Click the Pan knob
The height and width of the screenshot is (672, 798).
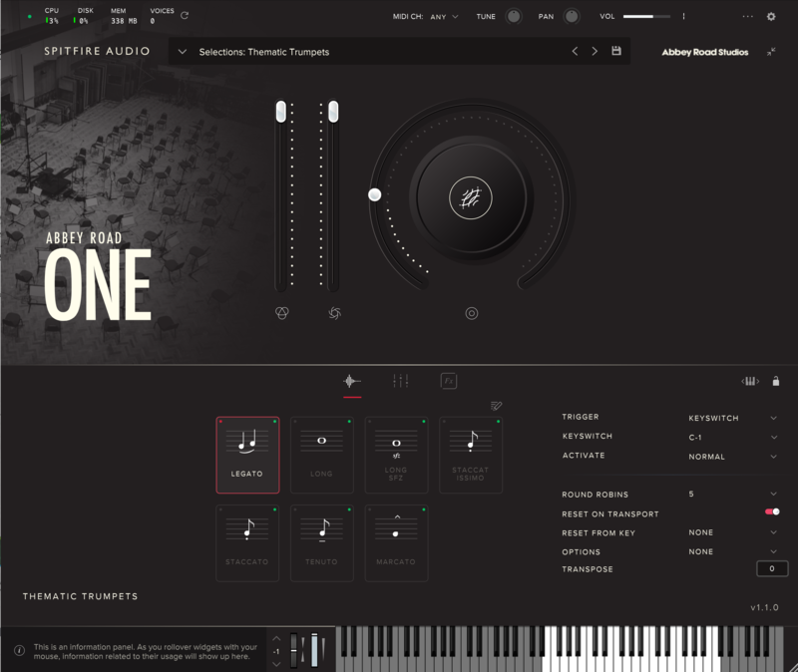click(572, 16)
